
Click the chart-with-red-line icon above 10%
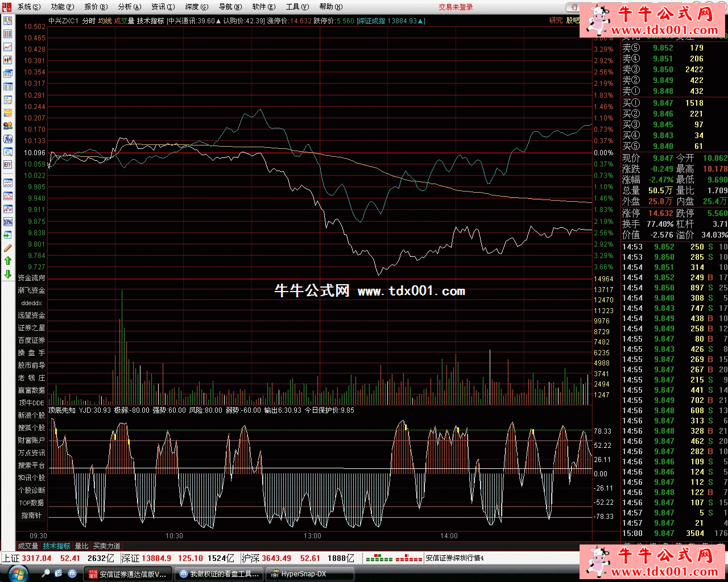[x=8, y=209]
